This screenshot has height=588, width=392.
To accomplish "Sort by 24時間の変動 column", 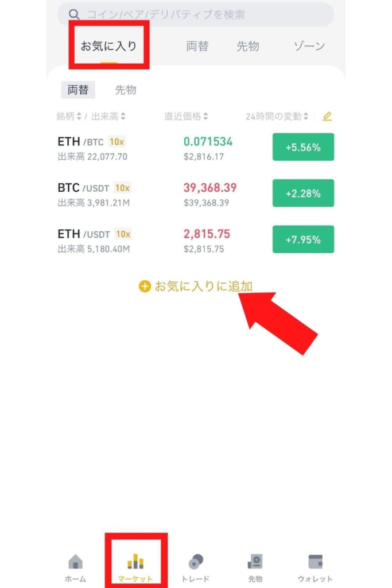I will point(277,116).
